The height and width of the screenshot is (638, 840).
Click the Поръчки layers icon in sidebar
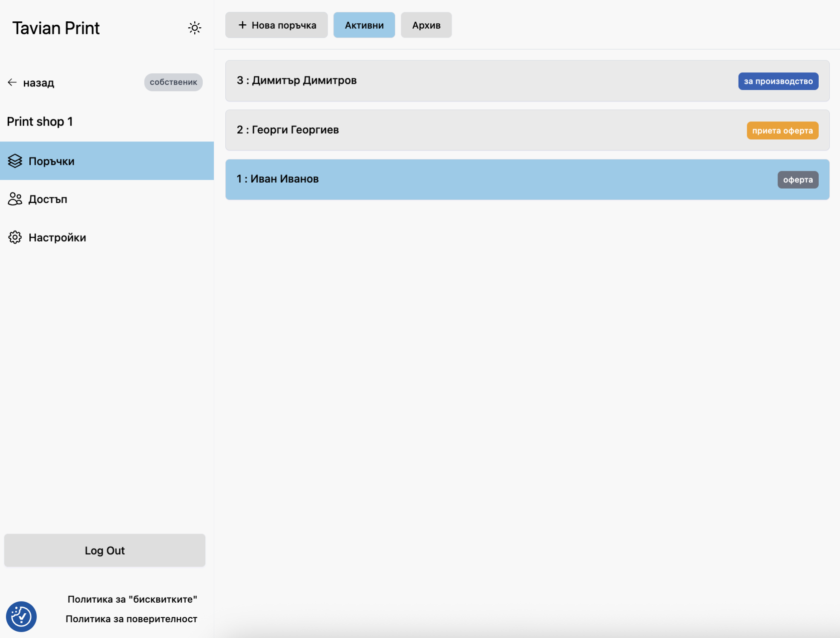15,161
